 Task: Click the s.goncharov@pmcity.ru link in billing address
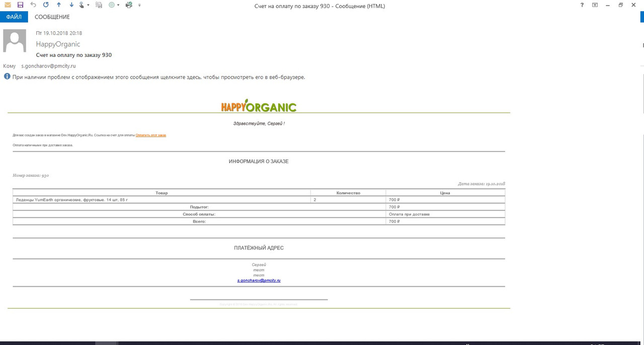259,280
